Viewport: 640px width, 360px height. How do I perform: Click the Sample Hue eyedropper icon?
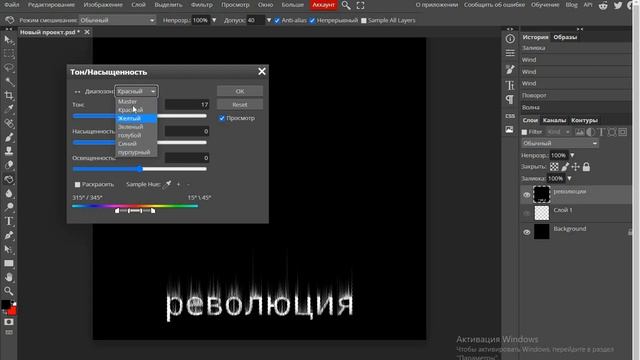(167, 184)
